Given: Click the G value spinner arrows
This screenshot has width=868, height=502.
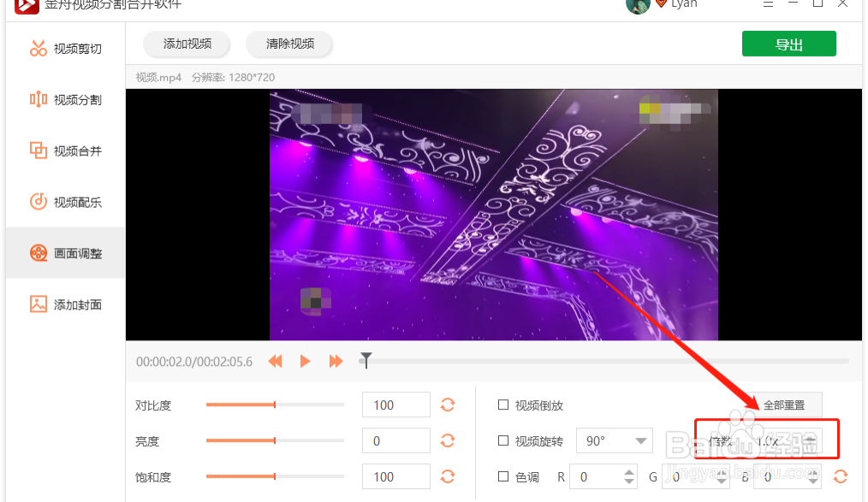Looking at the screenshot, I should click(722, 476).
